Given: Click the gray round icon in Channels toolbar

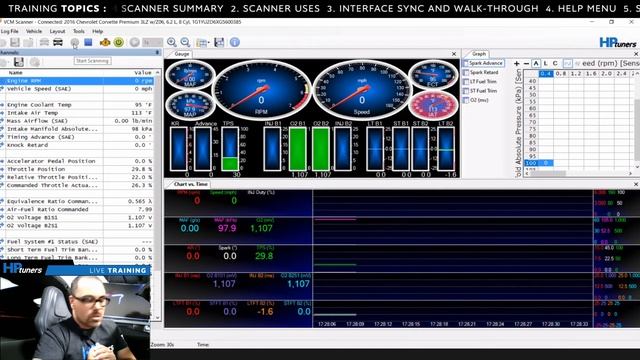Looking at the screenshot, I should (x=35, y=62).
